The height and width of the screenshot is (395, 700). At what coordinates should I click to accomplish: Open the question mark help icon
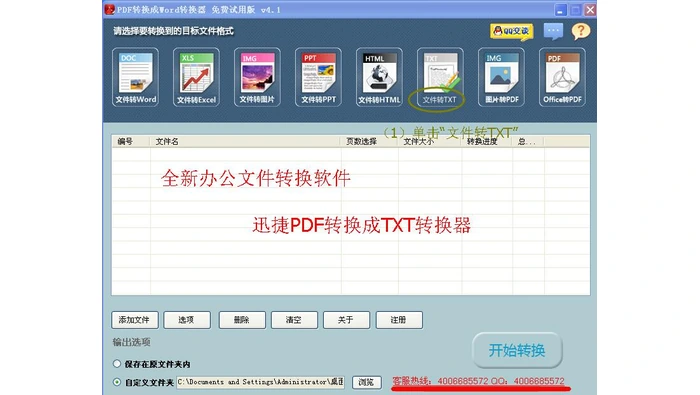point(581,31)
